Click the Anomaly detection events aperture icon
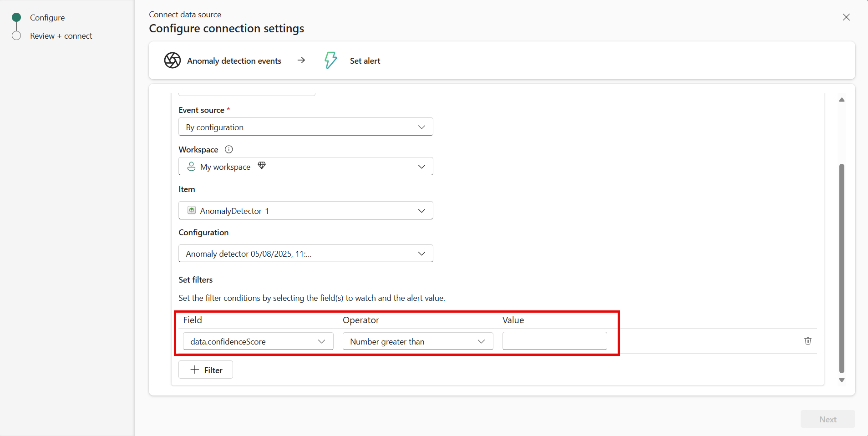 (x=173, y=60)
